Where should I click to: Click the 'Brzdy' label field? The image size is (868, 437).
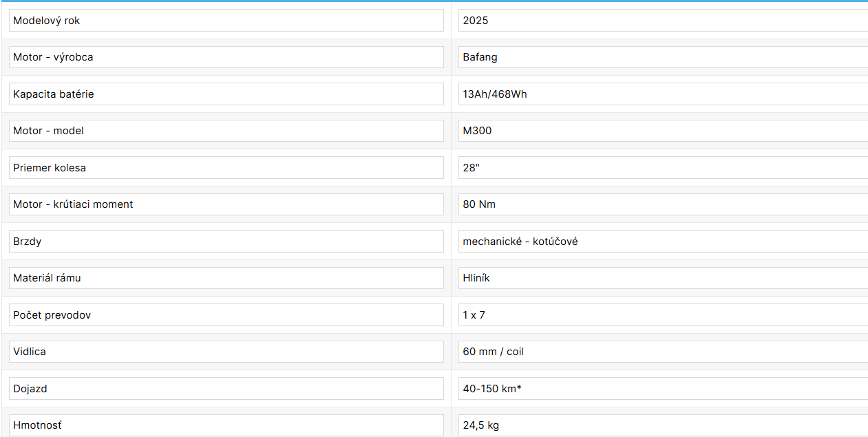point(226,242)
